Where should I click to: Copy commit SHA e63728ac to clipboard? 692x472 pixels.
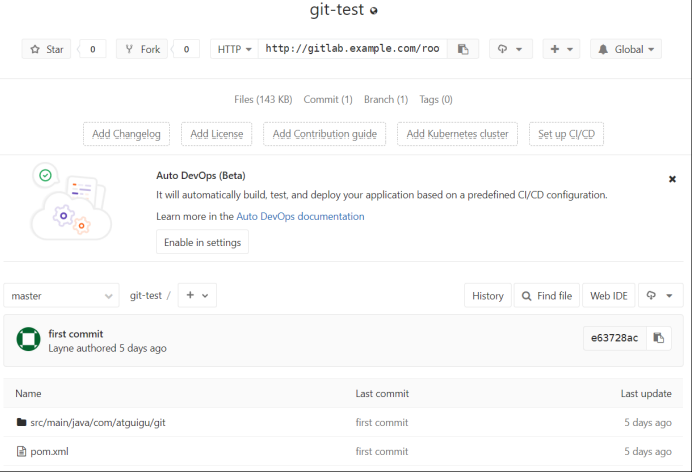tap(658, 338)
